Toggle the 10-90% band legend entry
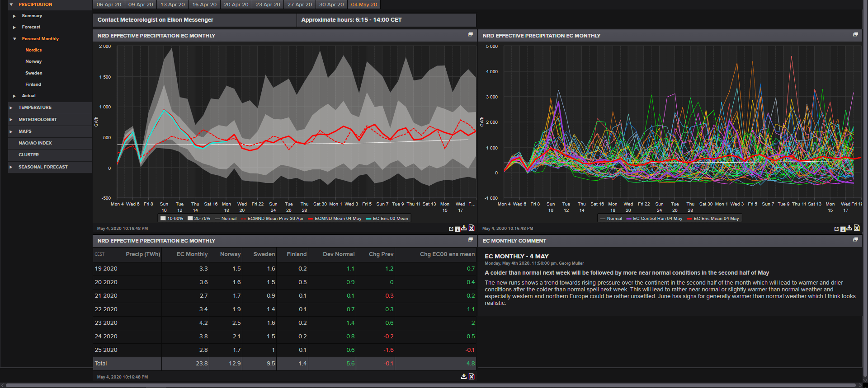This screenshot has width=868, height=388. 172,219
